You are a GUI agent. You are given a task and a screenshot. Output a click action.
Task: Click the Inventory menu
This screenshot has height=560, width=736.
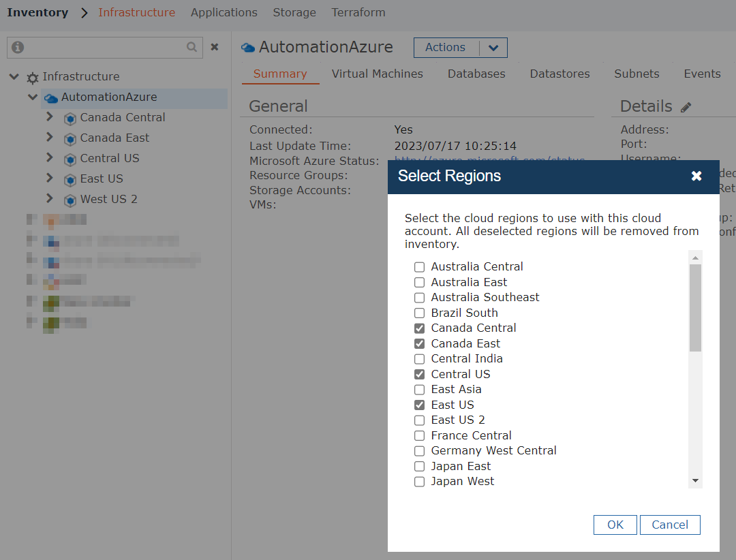pos(37,13)
